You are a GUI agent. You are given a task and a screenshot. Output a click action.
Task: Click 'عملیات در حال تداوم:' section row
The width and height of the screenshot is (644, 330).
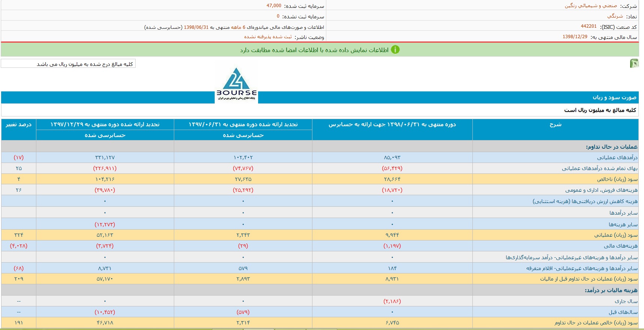click(x=611, y=147)
